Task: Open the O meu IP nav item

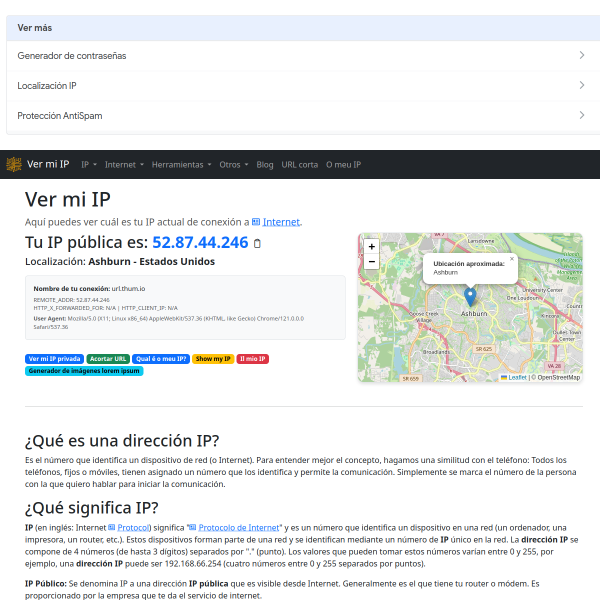Action: tap(343, 165)
